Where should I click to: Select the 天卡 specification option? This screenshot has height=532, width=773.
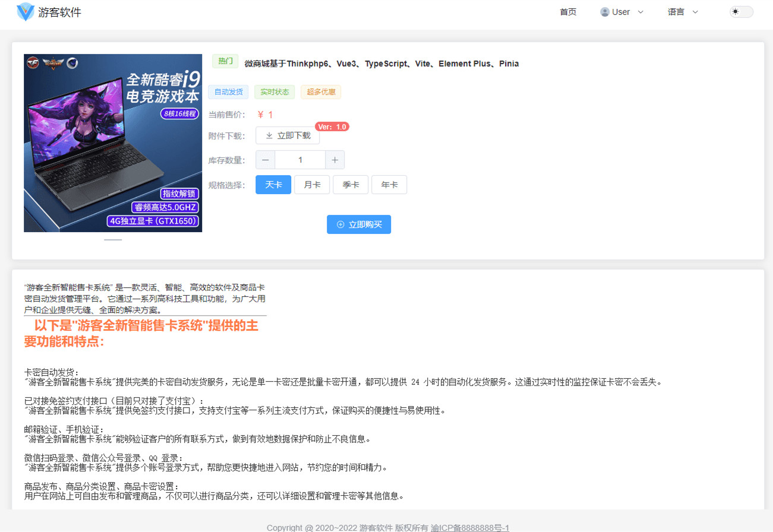click(x=273, y=185)
